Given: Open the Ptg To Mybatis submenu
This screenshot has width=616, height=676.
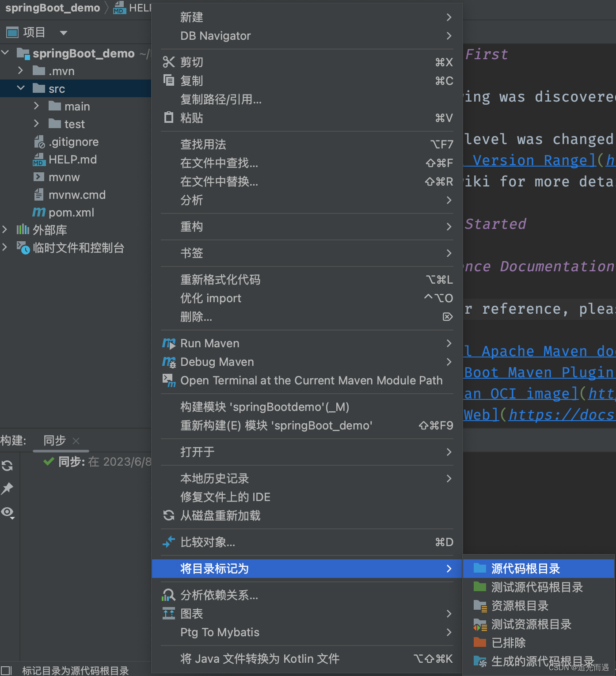Looking at the screenshot, I should click(x=307, y=632).
